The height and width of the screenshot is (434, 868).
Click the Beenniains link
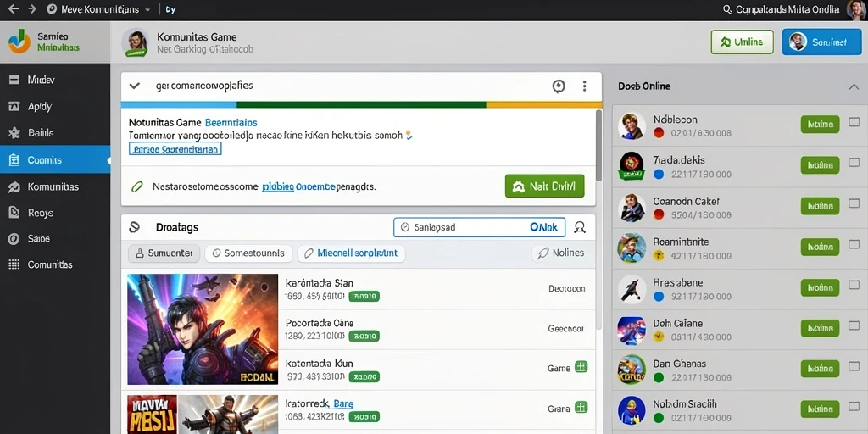(231, 122)
